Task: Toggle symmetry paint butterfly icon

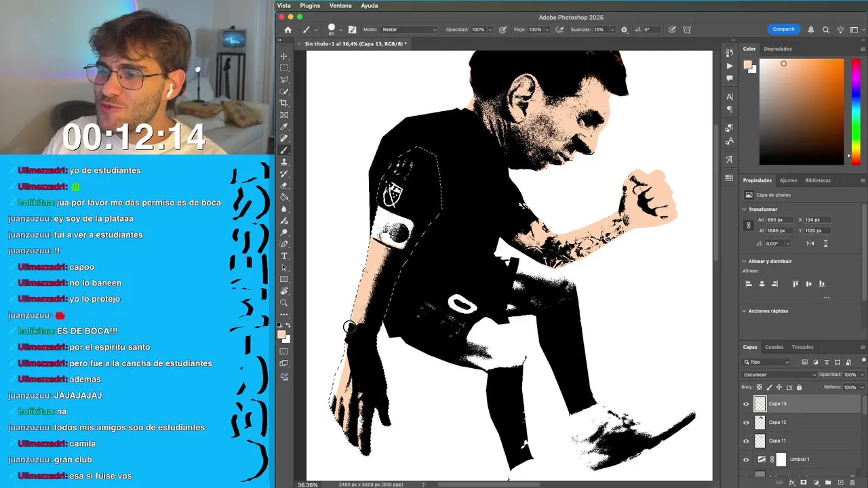Action: point(687,30)
